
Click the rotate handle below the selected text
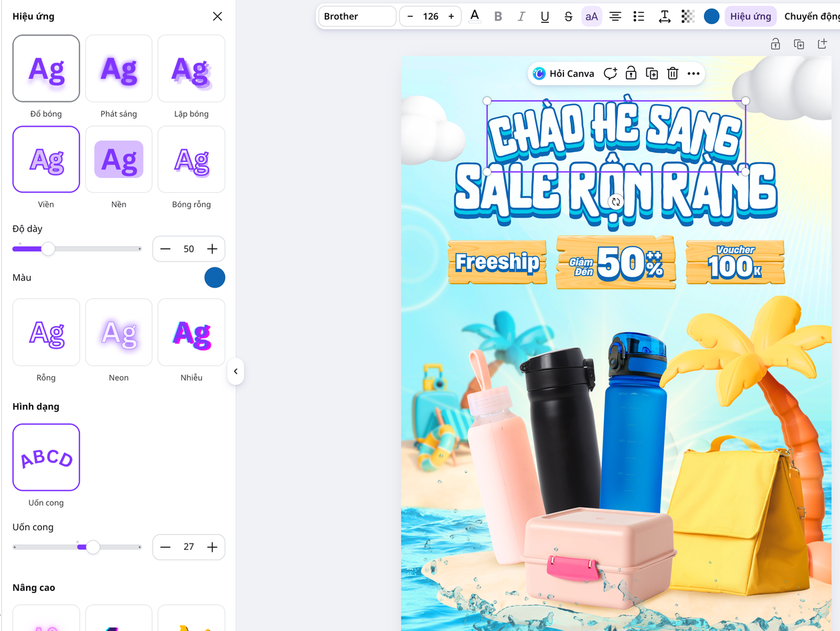pos(616,201)
